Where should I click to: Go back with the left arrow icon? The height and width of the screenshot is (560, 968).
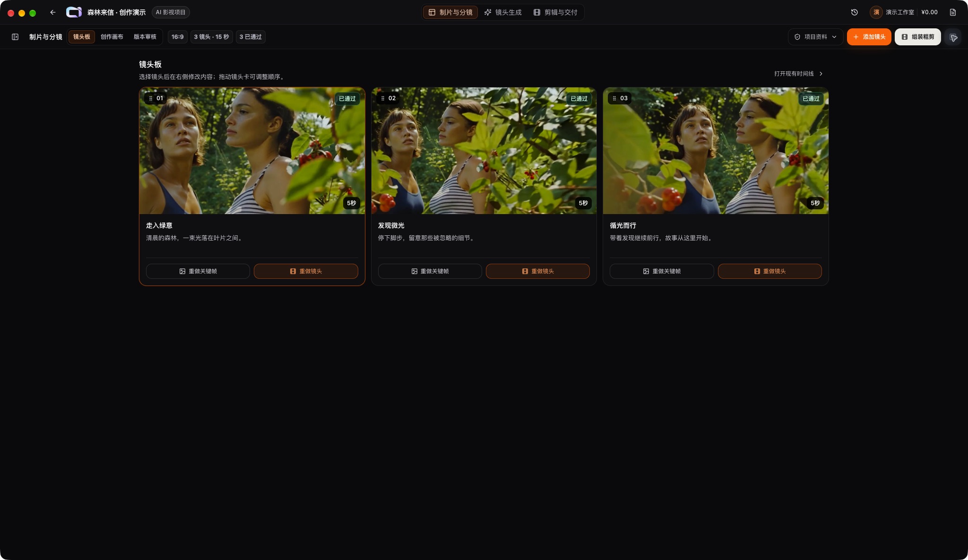[x=53, y=12]
